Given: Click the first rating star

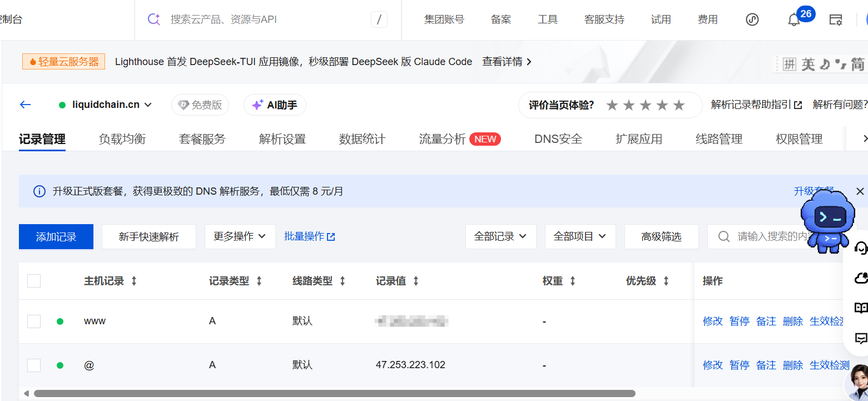Looking at the screenshot, I should click(612, 105).
